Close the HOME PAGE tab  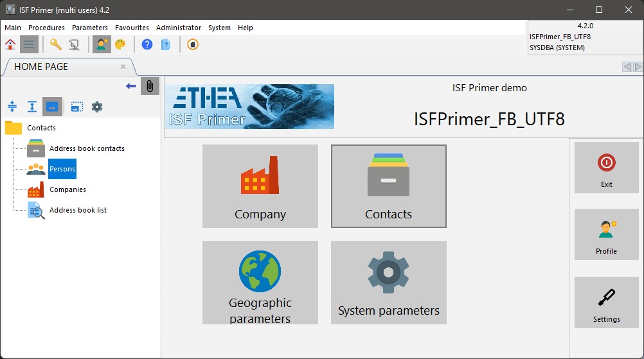pos(123,66)
